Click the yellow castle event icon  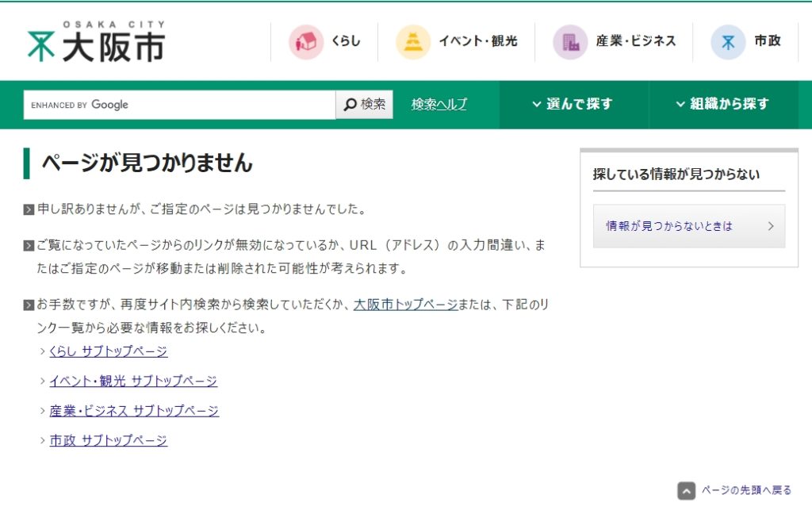point(412,42)
